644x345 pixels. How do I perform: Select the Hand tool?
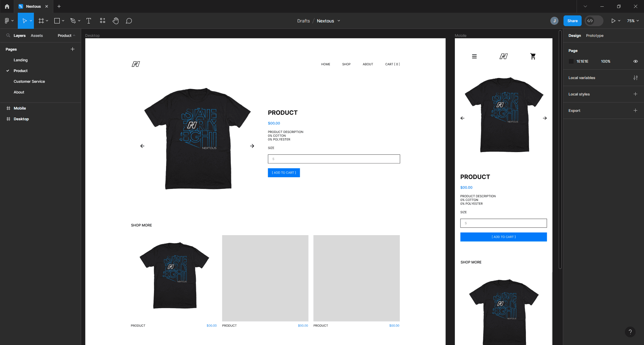(115, 21)
